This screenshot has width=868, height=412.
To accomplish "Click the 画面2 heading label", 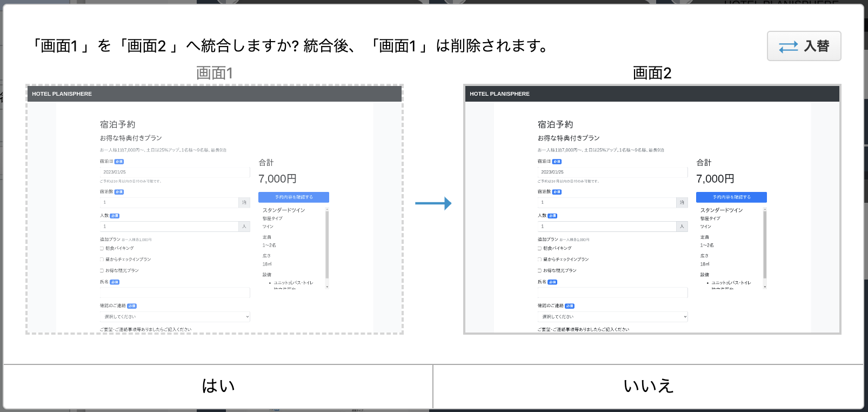I will coord(652,73).
